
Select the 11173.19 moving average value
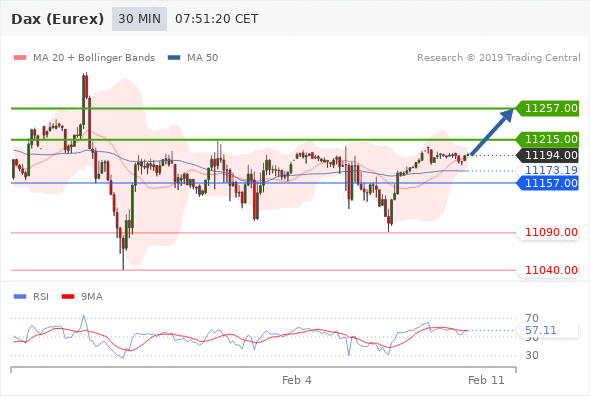(x=551, y=170)
